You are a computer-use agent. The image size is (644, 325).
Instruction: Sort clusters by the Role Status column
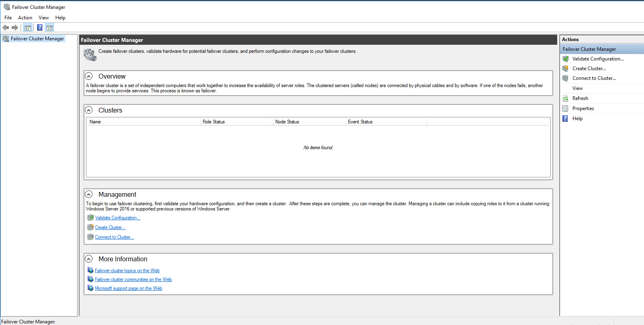pos(237,122)
